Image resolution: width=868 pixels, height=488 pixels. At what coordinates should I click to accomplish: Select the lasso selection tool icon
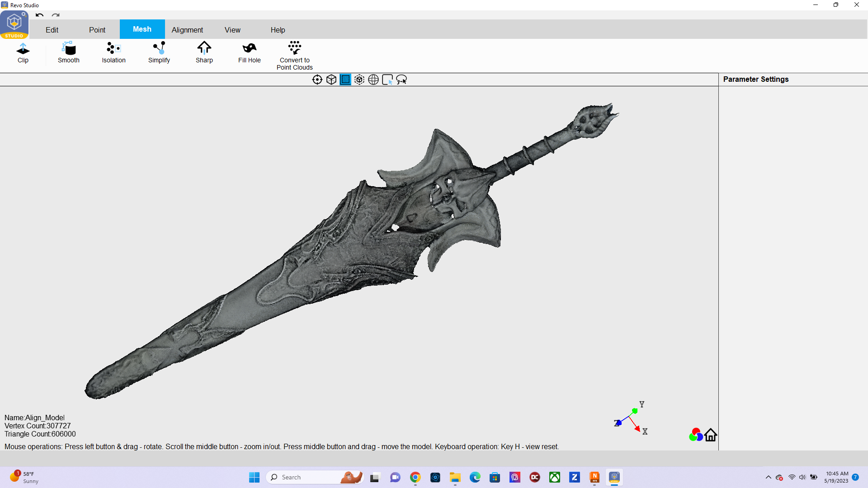pos(401,80)
